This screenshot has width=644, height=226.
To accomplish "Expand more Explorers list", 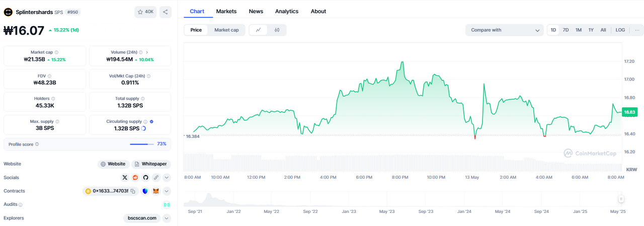I will (x=167, y=218).
